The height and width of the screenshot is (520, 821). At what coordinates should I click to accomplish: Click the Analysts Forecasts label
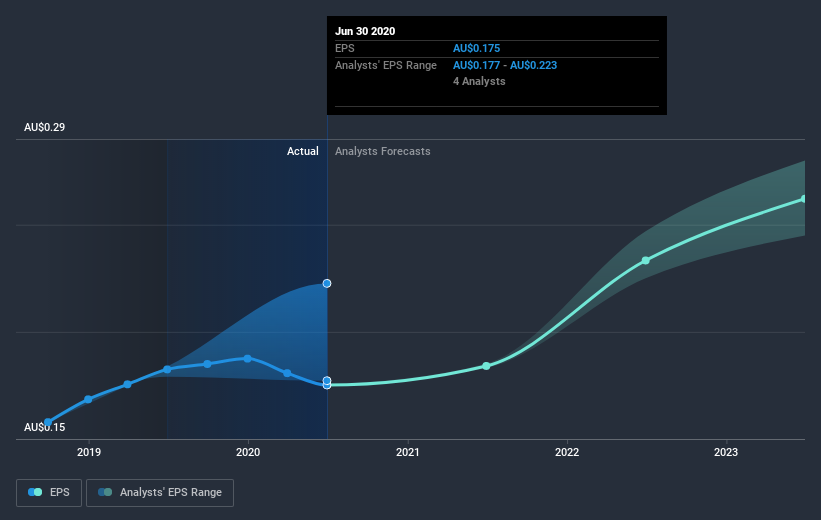click(383, 151)
